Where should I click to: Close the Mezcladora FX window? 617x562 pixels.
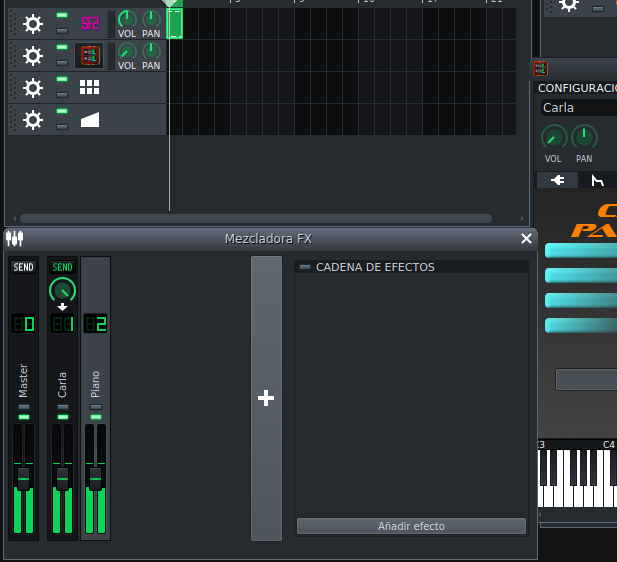point(526,238)
